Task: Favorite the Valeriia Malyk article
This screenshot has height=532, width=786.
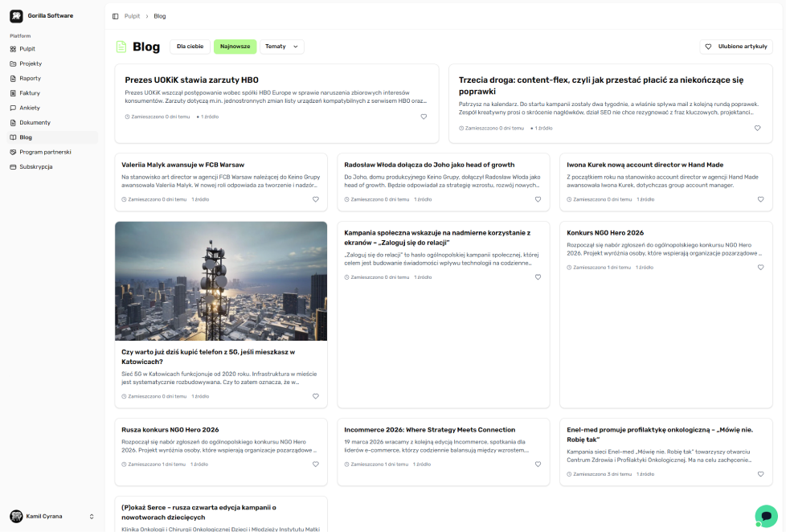Action: tap(315, 199)
